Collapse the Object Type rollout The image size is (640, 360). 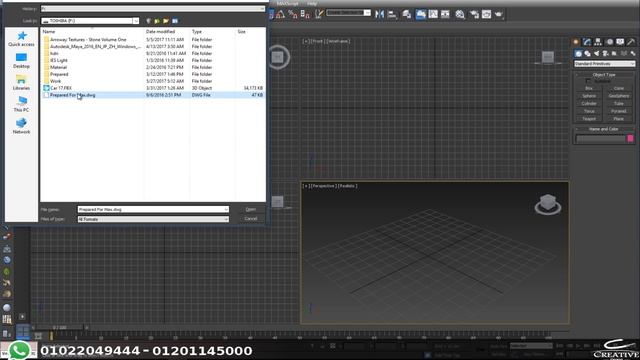point(604,75)
